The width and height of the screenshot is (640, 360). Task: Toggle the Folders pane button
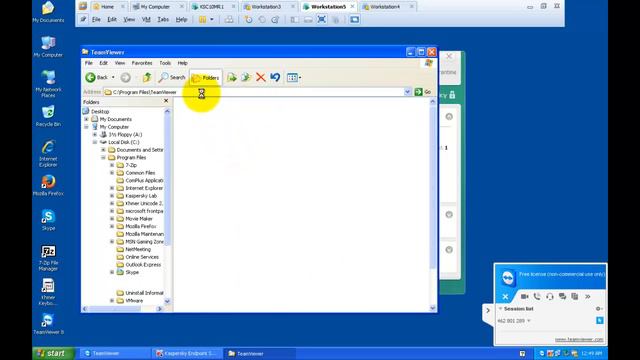click(x=206, y=78)
